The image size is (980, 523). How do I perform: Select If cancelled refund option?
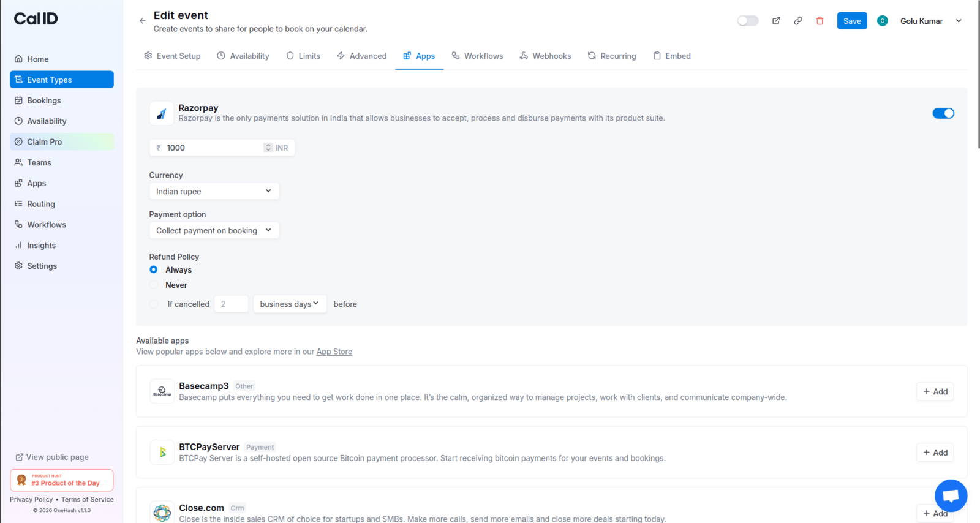[x=154, y=304]
